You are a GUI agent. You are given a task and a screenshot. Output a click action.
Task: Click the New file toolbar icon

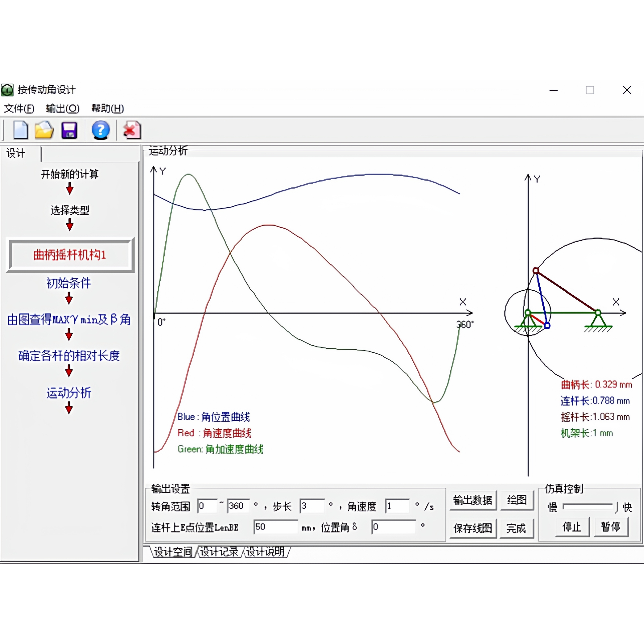tap(20, 130)
